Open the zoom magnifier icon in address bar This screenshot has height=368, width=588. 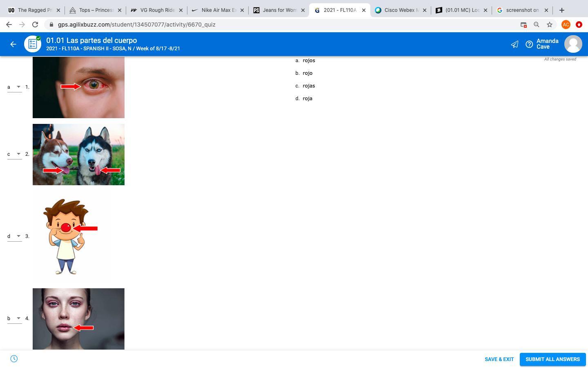click(x=537, y=25)
